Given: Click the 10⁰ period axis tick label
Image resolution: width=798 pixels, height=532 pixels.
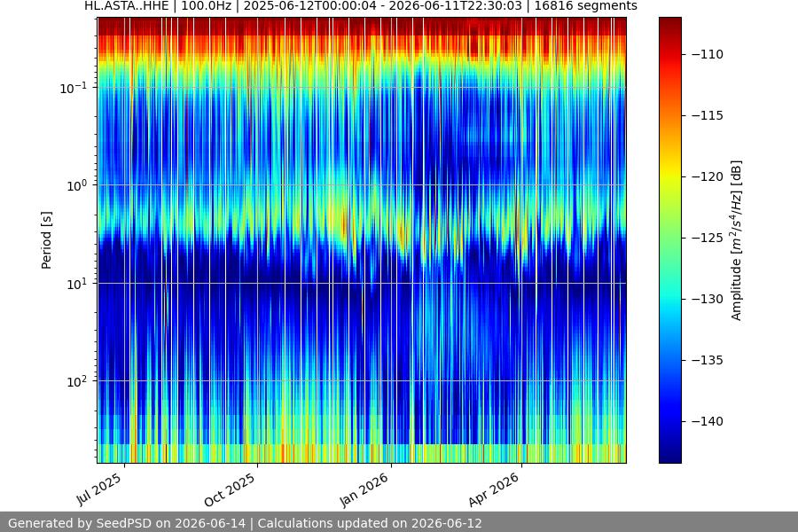Looking at the screenshot, I should (76, 185).
